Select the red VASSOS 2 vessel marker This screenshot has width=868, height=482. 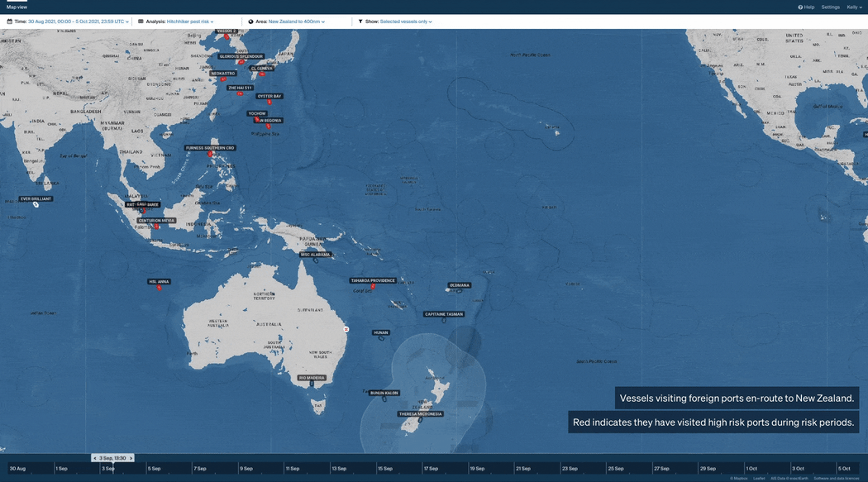(x=227, y=36)
